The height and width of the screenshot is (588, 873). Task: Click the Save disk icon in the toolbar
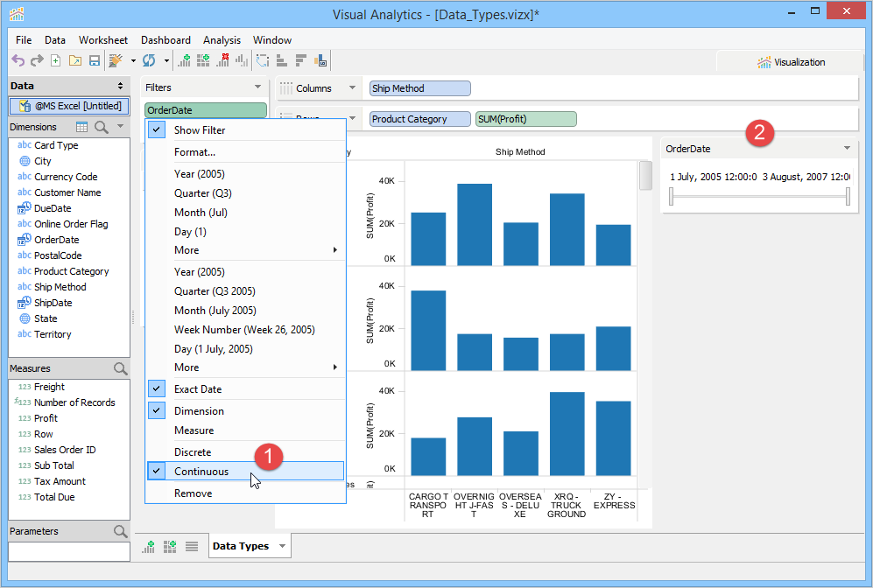94,61
